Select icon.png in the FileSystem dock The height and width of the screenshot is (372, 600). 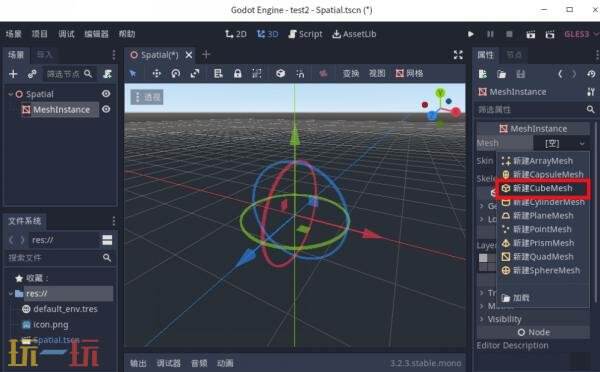point(46,325)
